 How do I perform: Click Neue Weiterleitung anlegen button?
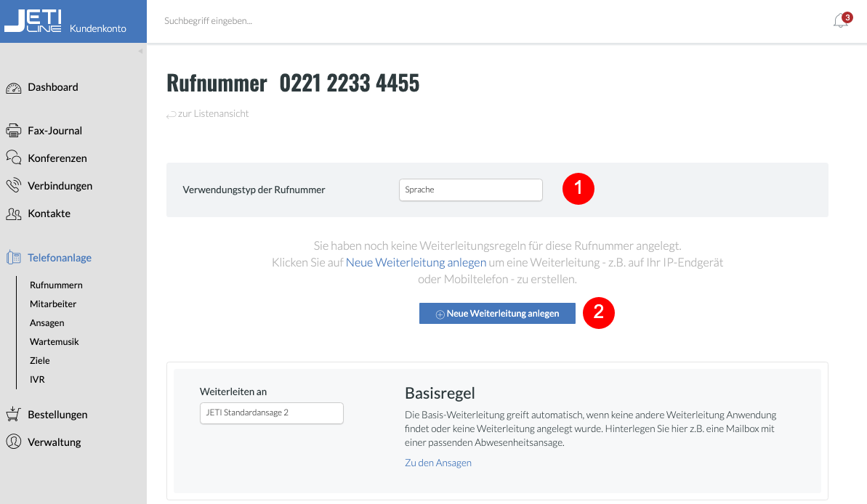(497, 313)
